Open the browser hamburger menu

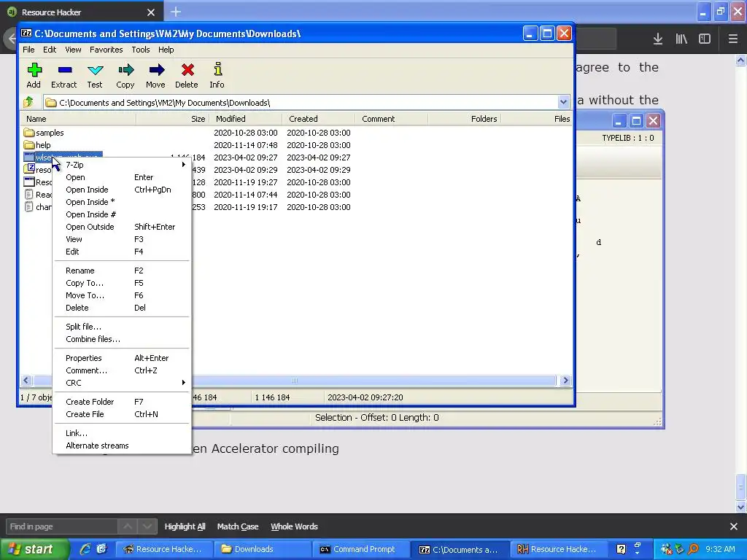(x=732, y=39)
